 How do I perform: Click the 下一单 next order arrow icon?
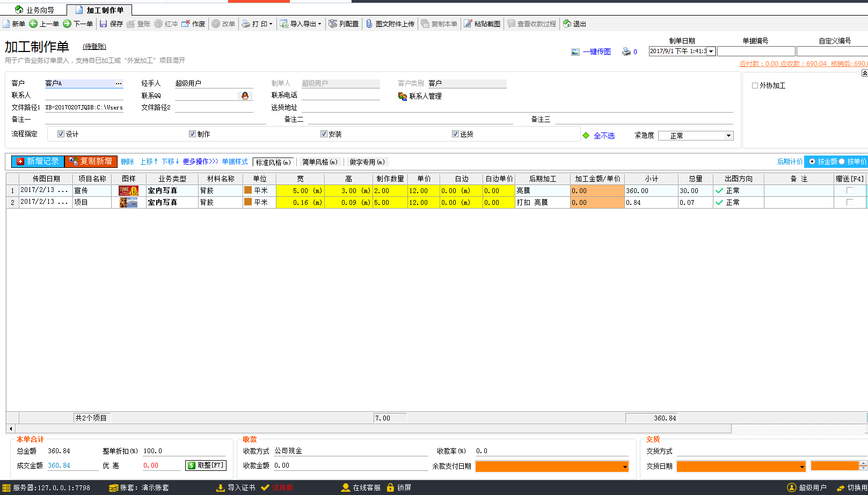coord(67,24)
